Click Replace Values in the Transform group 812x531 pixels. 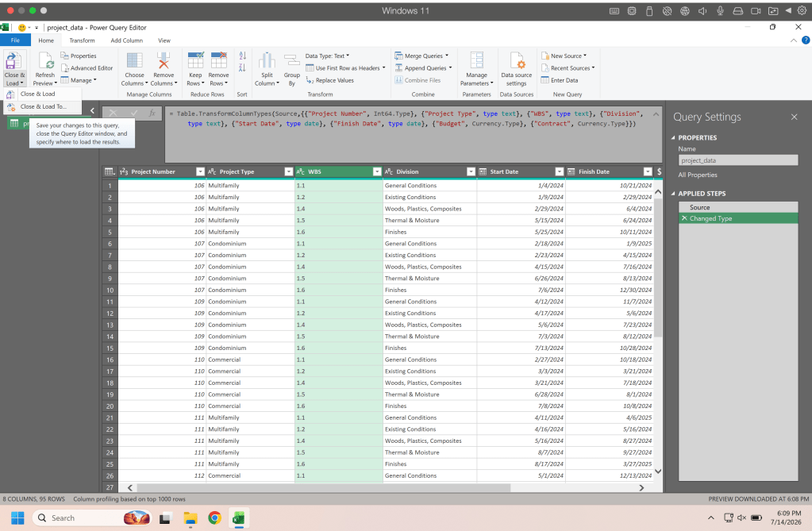coord(330,80)
